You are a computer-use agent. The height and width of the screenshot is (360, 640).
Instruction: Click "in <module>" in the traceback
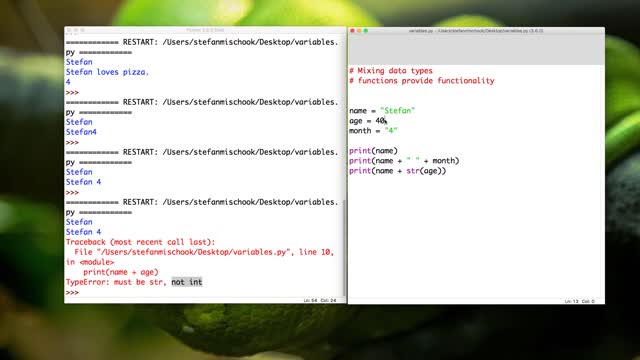(x=90, y=262)
